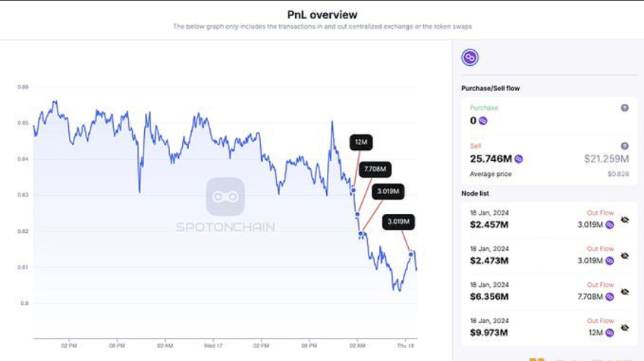Click the $21.259M sell value
Viewport: 644px width, 361px height.
tap(607, 159)
